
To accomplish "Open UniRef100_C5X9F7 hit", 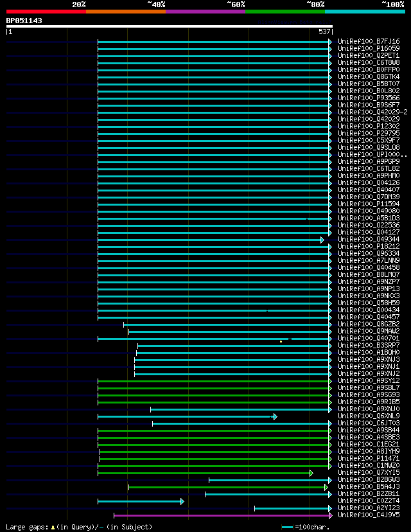I will (x=369, y=141).
